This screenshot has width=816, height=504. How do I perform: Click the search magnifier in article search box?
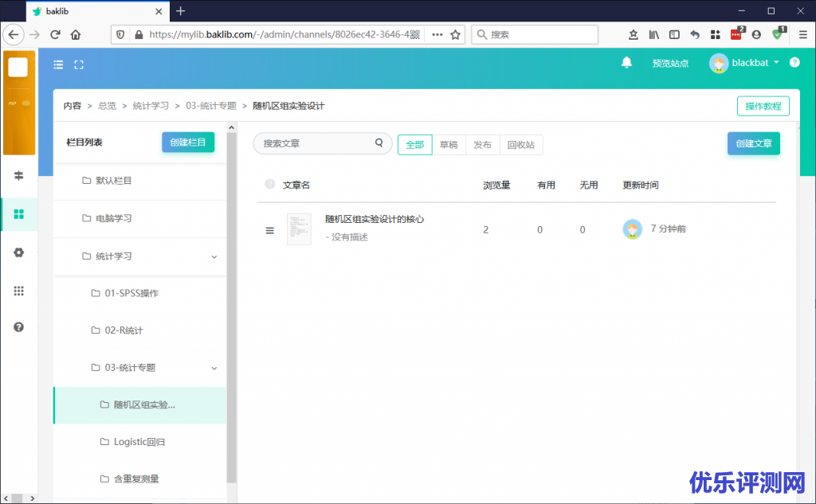379,143
